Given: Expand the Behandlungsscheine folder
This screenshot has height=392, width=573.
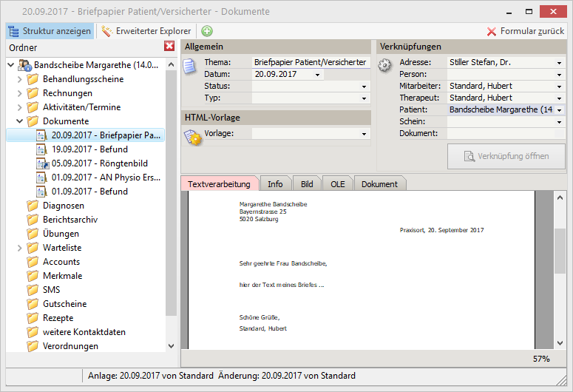Looking at the screenshot, I should click(x=19, y=79).
